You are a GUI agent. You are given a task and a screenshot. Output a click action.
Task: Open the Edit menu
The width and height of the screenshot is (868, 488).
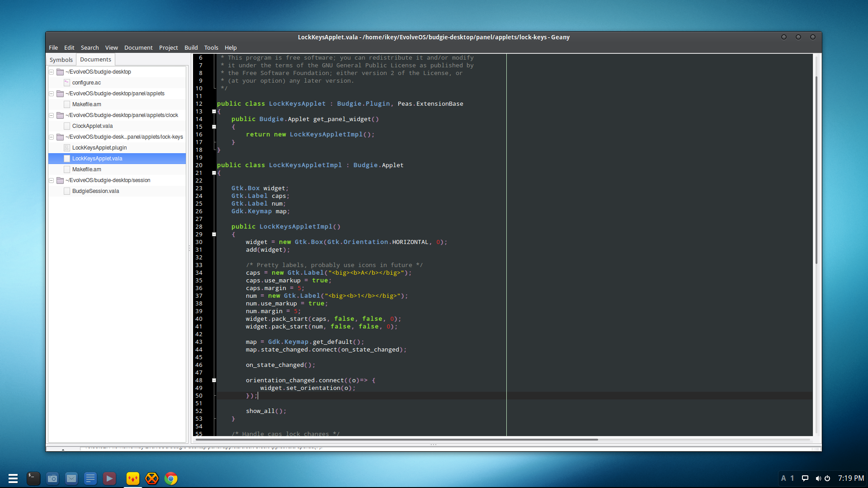click(x=69, y=47)
